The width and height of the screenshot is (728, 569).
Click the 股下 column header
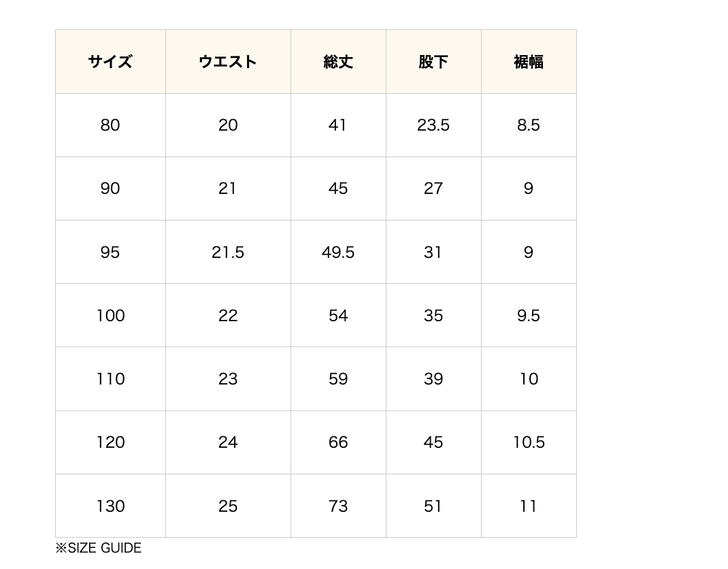433,62
